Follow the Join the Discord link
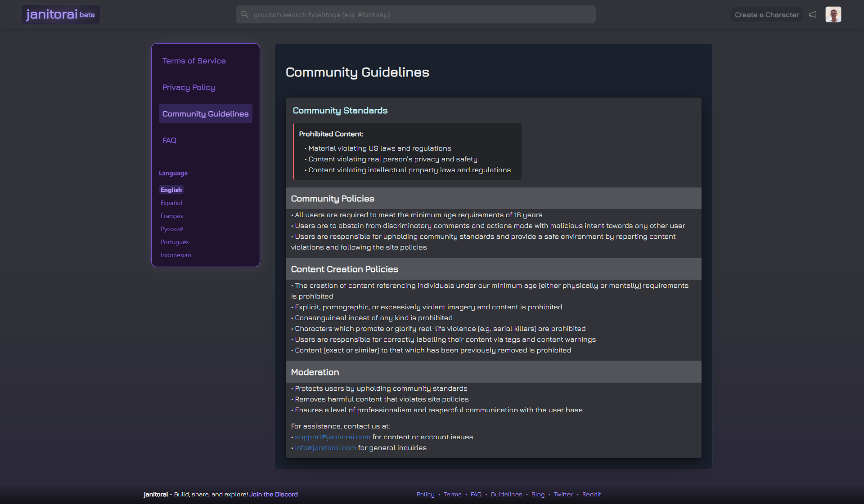Image resolution: width=864 pixels, height=504 pixels. pos(274,494)
